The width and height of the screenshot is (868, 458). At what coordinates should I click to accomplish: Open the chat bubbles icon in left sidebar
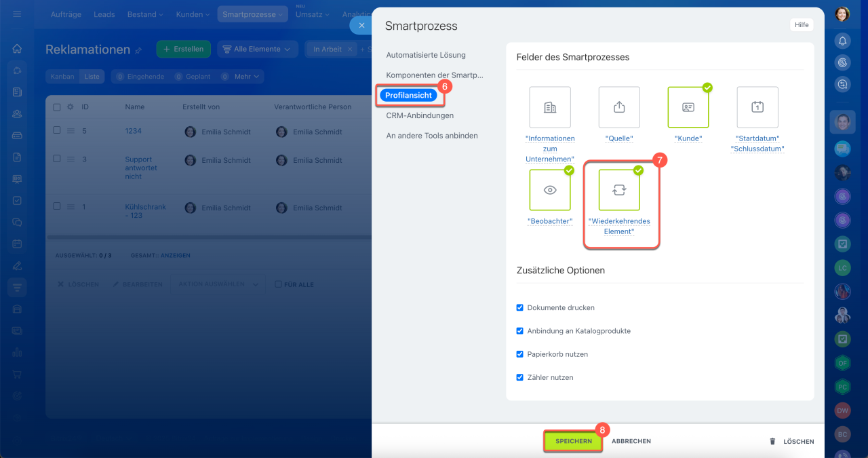tap(17, 222)
